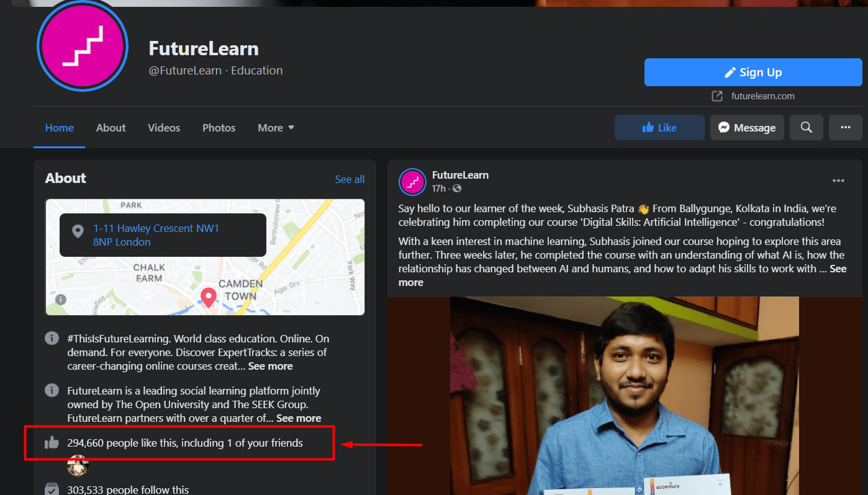Viewport: 868px width, 495px height.
Task: Click the thumbs-up icon beside 294,660 likes
Action: [x=52, y=443]
